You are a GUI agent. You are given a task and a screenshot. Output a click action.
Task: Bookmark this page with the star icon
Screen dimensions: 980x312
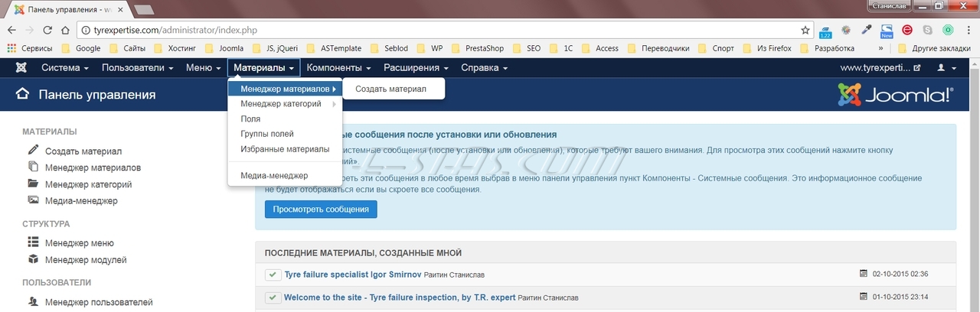tap(805, 31)
